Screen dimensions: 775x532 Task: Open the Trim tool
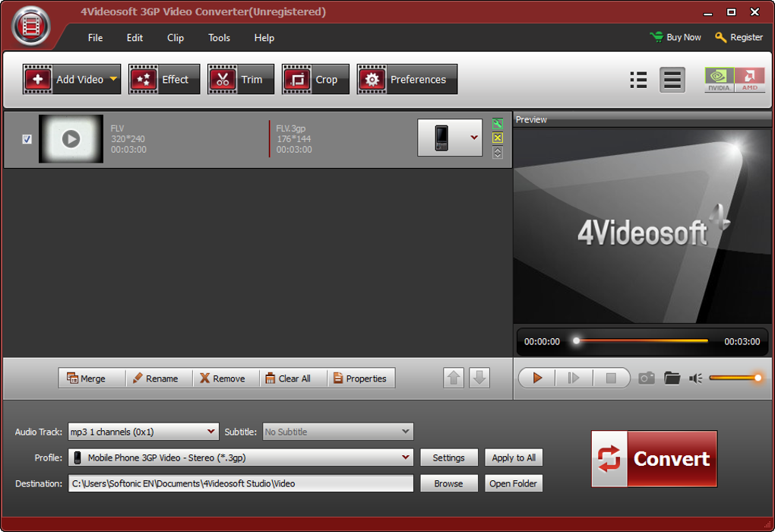[241, 79]
